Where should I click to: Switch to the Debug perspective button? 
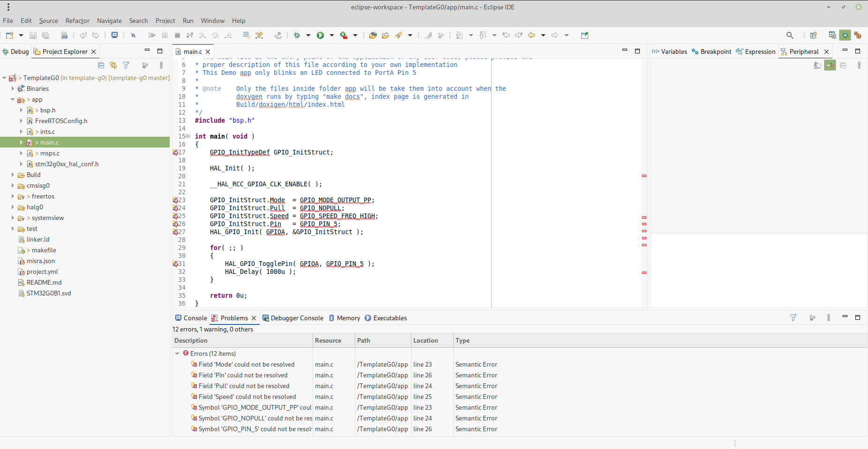coord(845,36)
